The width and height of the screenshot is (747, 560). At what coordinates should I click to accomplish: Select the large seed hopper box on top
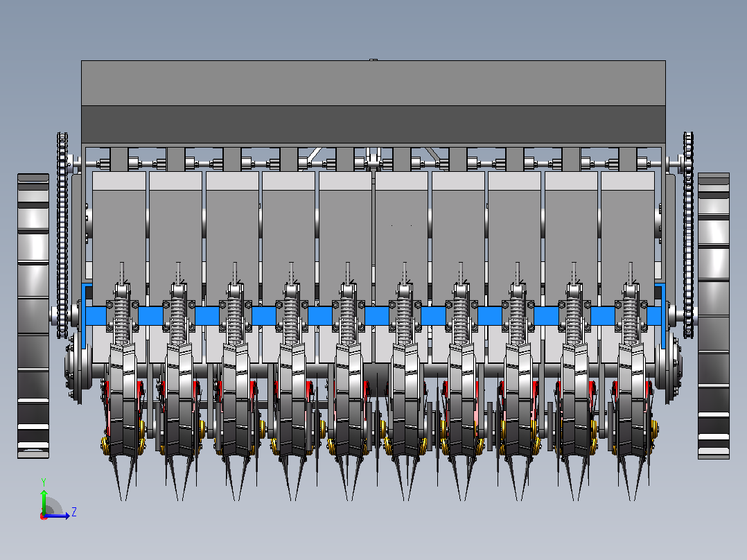(x=373, y=101)
